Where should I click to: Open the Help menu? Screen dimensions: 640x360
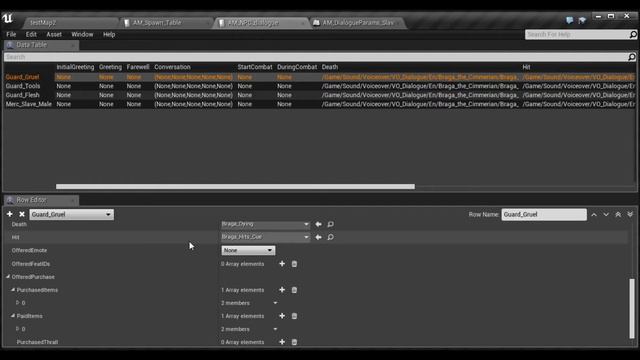point(109,35)
